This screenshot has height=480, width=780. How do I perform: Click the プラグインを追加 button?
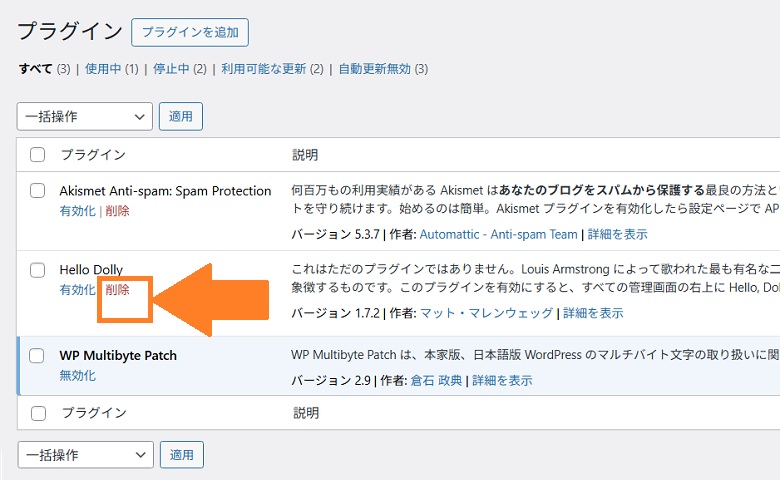pos(190,32)
